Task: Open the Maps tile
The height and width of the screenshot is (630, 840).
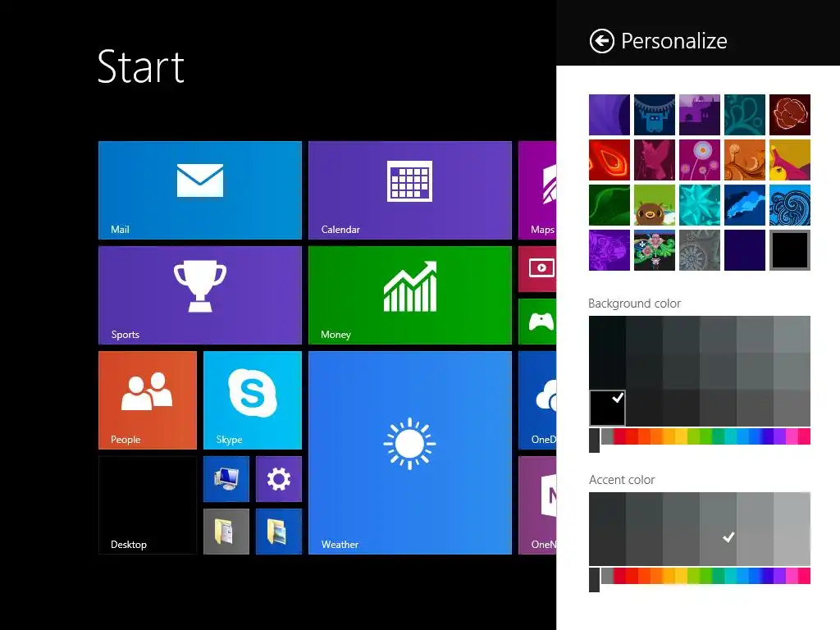Action: (537, 190)
